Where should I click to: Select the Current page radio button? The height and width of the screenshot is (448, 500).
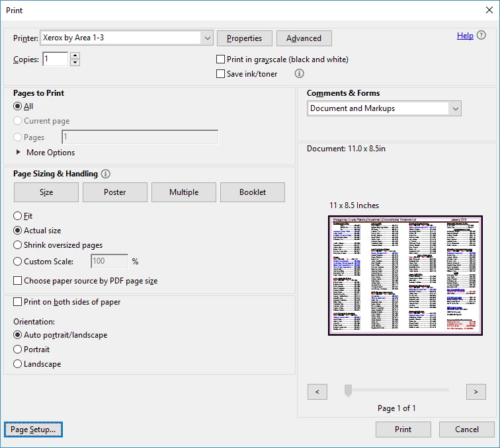[18, 121]
